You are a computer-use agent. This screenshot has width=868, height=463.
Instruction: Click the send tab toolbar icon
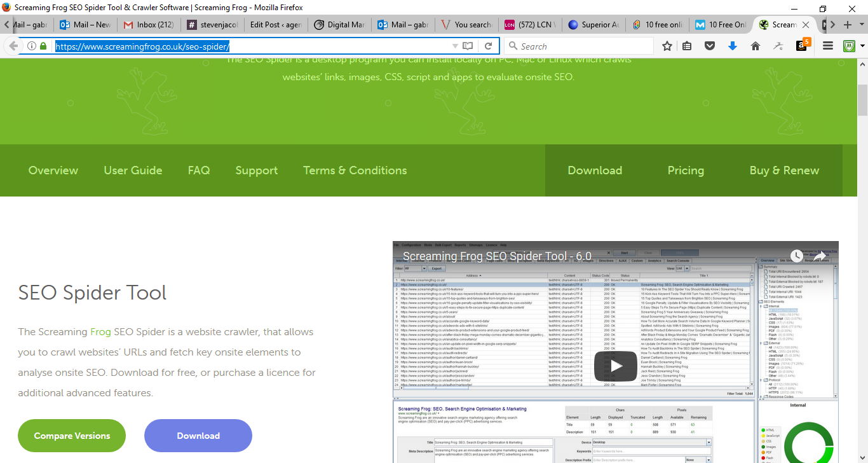click(778, 46)
